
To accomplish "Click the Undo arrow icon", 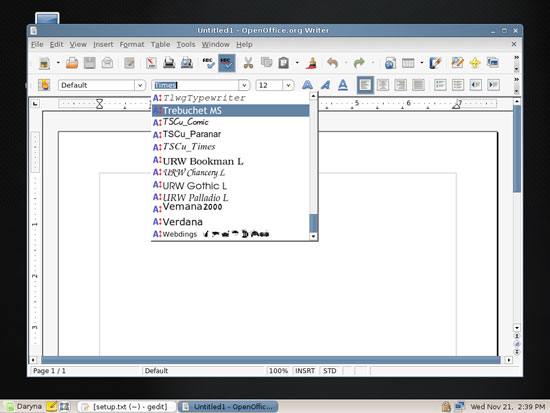I will (x=332, y=63).
